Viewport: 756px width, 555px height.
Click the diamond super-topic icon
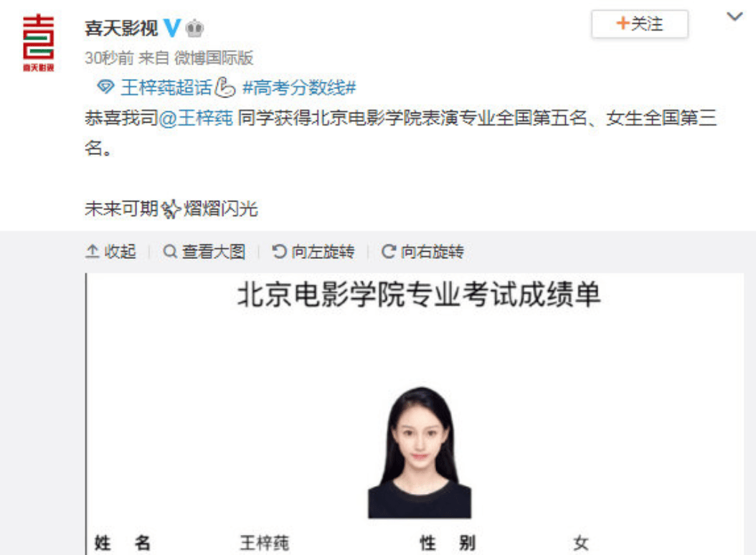click(x=105, y=87)
